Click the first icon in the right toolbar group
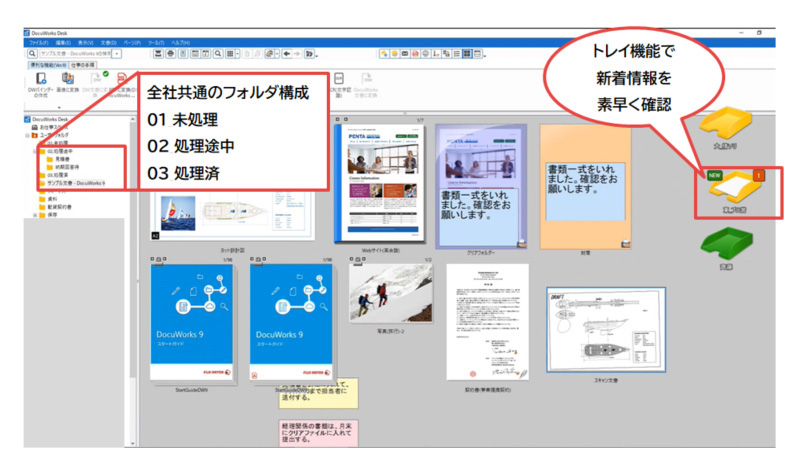The image size is (800, 473). (x=384, y=54)
